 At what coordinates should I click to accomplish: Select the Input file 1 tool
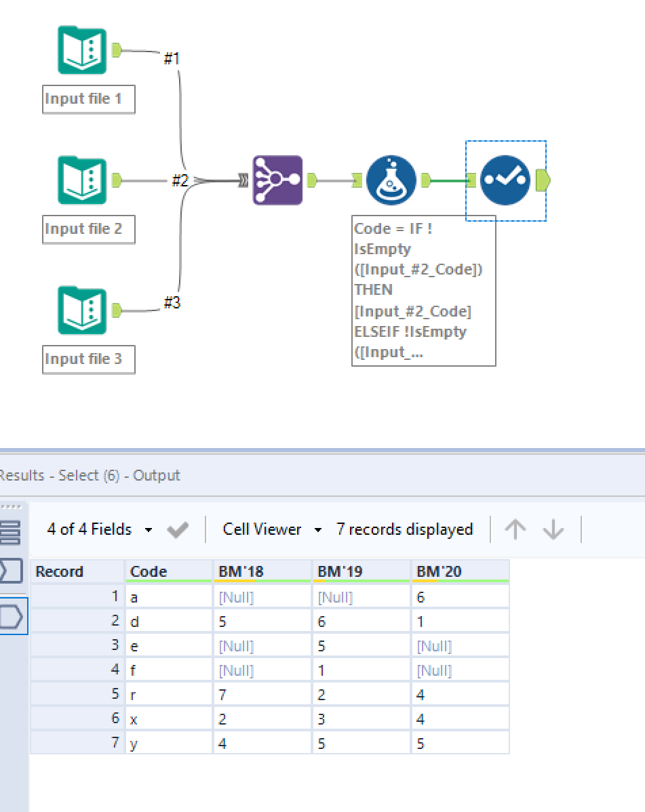pos(81,50)
